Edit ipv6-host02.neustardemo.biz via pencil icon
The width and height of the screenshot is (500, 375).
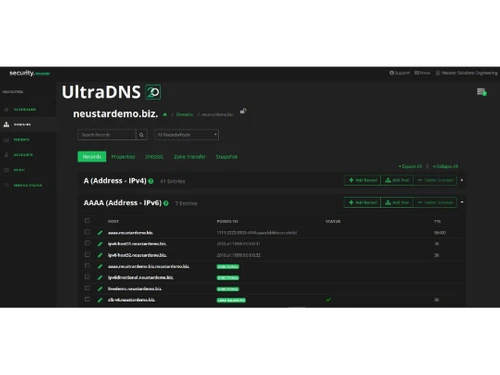100,255
